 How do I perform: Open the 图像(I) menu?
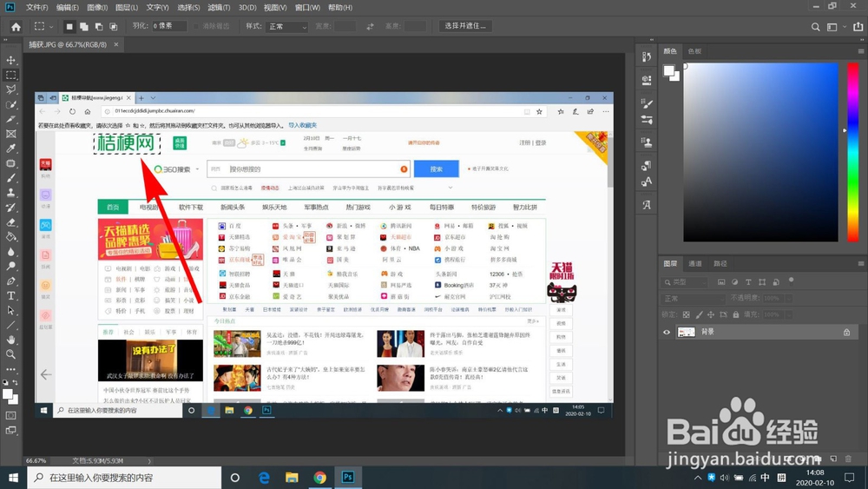tap(97, 7)
